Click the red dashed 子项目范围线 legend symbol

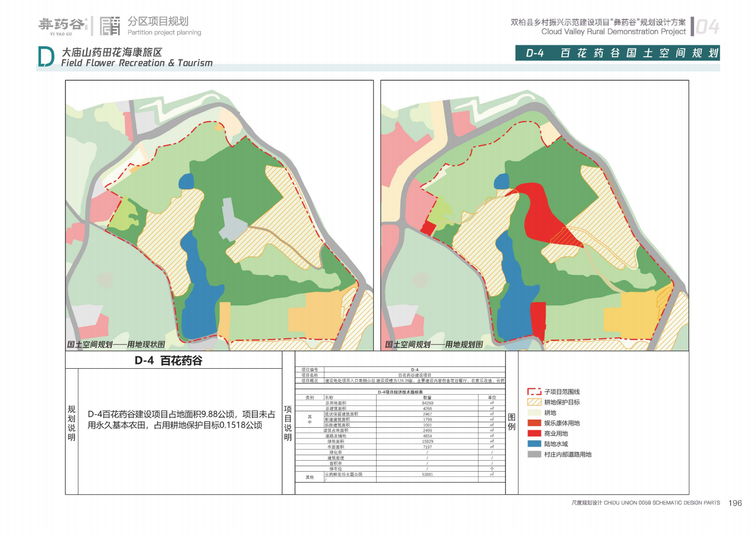tap(534, 392)
